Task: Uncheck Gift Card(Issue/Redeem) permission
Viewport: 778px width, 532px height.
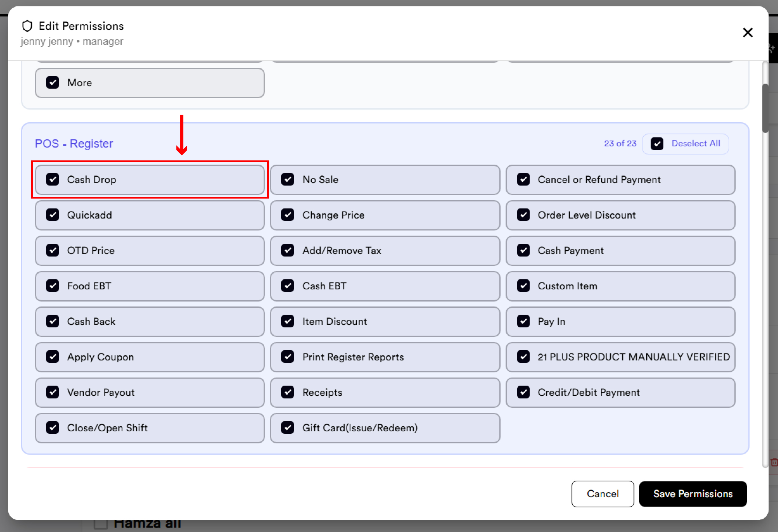Action: [x=287, y=428]
